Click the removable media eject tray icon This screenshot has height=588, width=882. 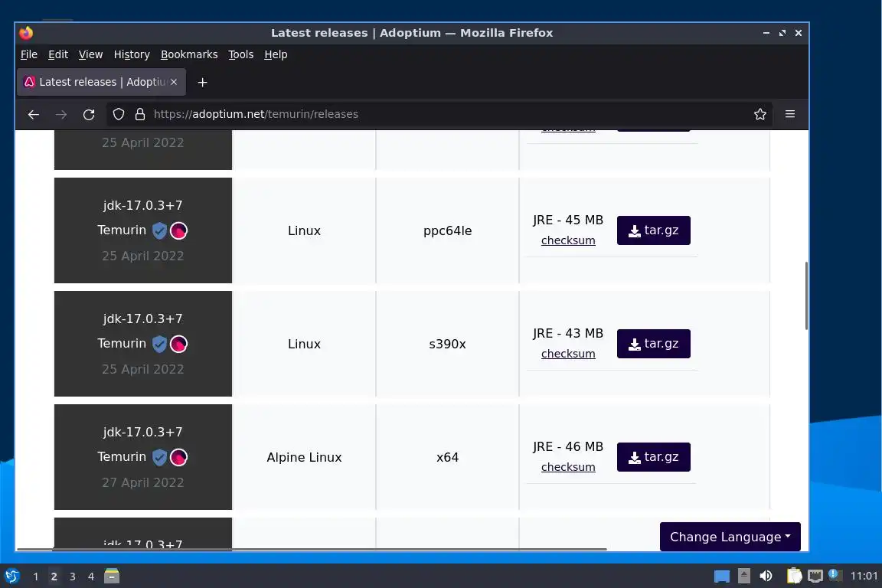click(x=744, y=576)
